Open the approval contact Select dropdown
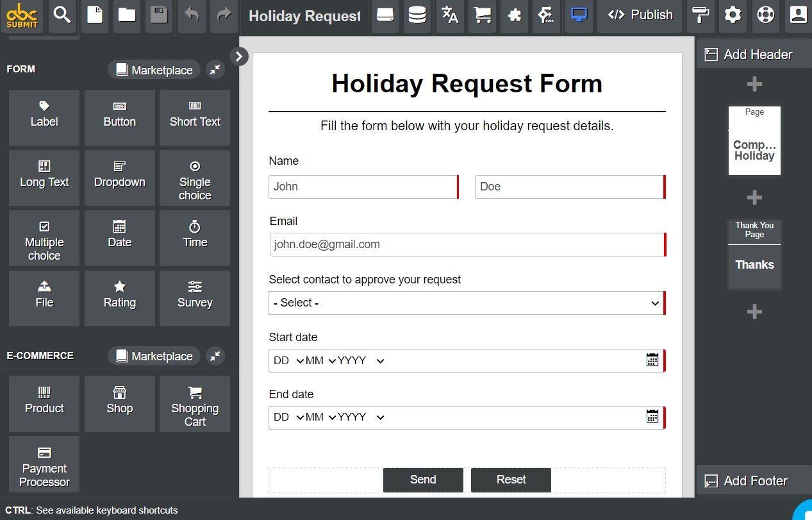 (467, 303)
